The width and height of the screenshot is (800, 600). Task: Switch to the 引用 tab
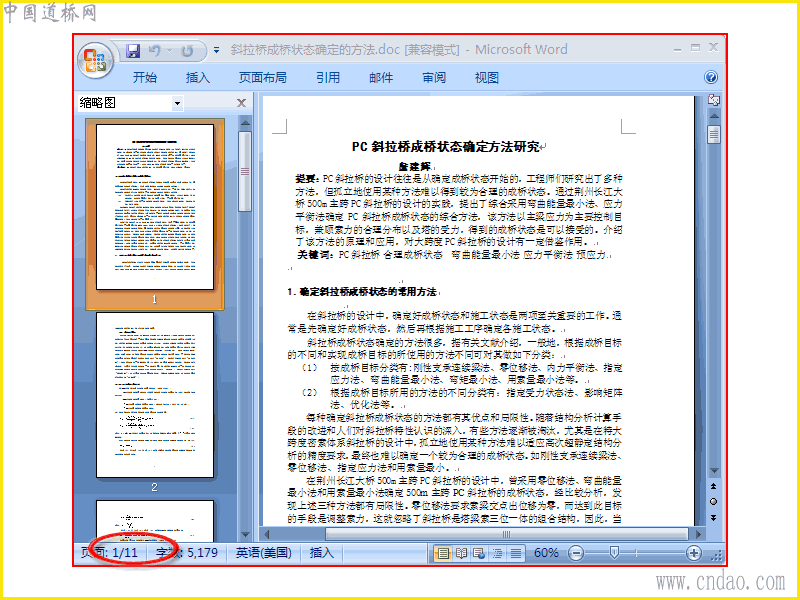point(328,78)
